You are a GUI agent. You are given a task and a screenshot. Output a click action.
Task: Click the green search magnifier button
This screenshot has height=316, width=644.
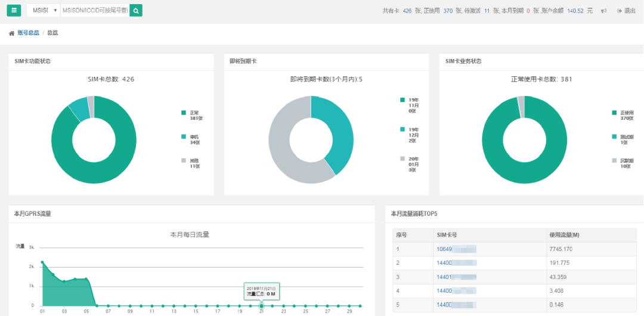coord(136,10)
